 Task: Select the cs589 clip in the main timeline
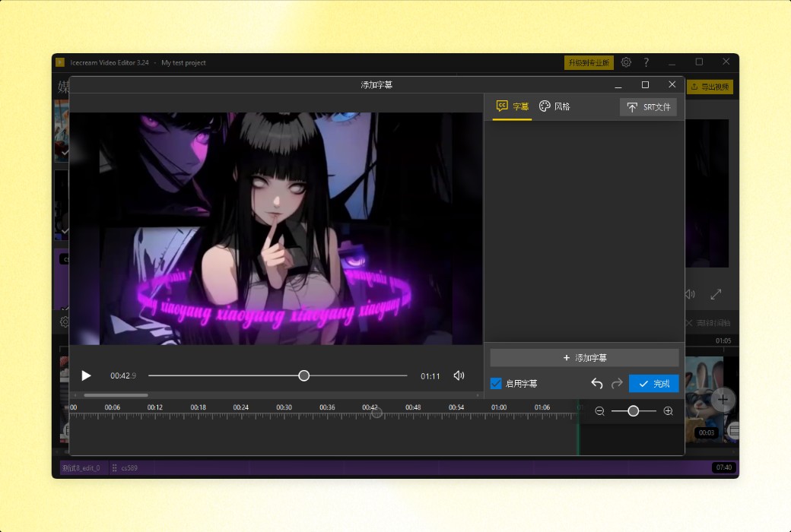tap(128, 467)
